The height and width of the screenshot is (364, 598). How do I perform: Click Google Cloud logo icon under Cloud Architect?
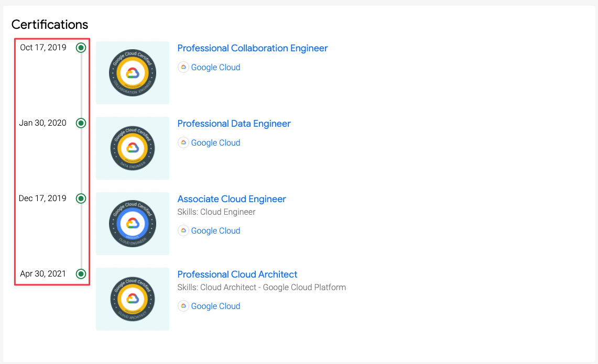click(x=183, y=306)
